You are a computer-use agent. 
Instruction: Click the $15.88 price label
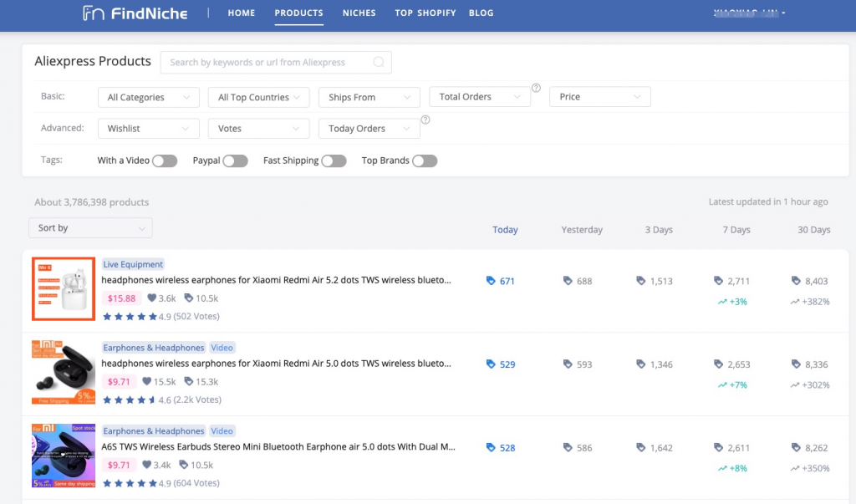tap(121, 298)
